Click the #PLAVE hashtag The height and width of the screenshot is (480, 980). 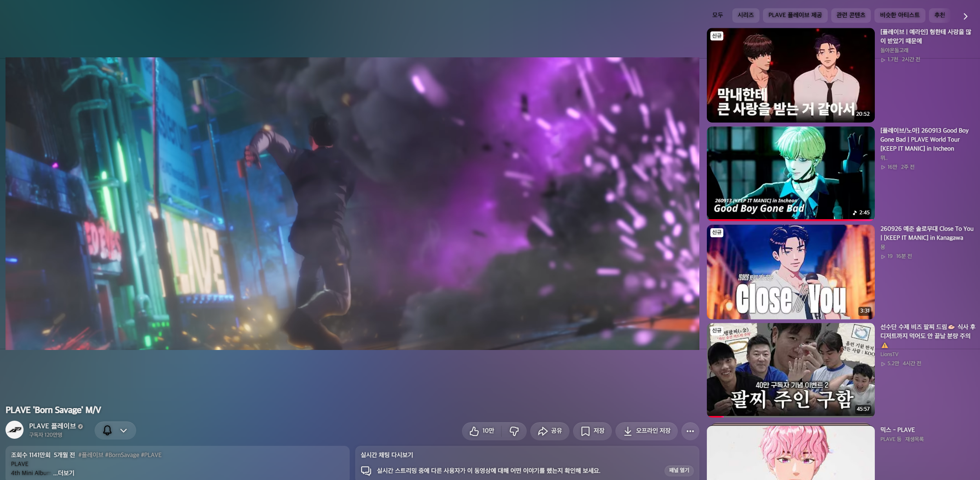click(151, 455)
